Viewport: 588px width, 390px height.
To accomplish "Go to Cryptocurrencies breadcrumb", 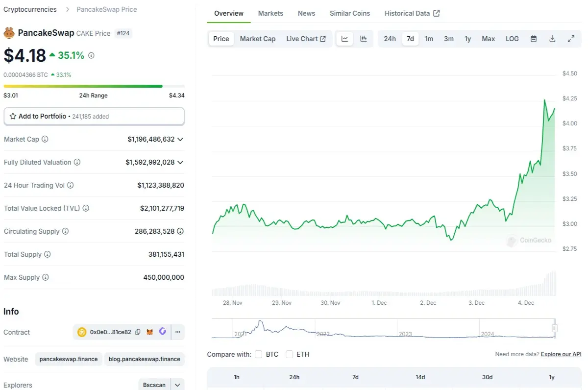I will 30,9.
